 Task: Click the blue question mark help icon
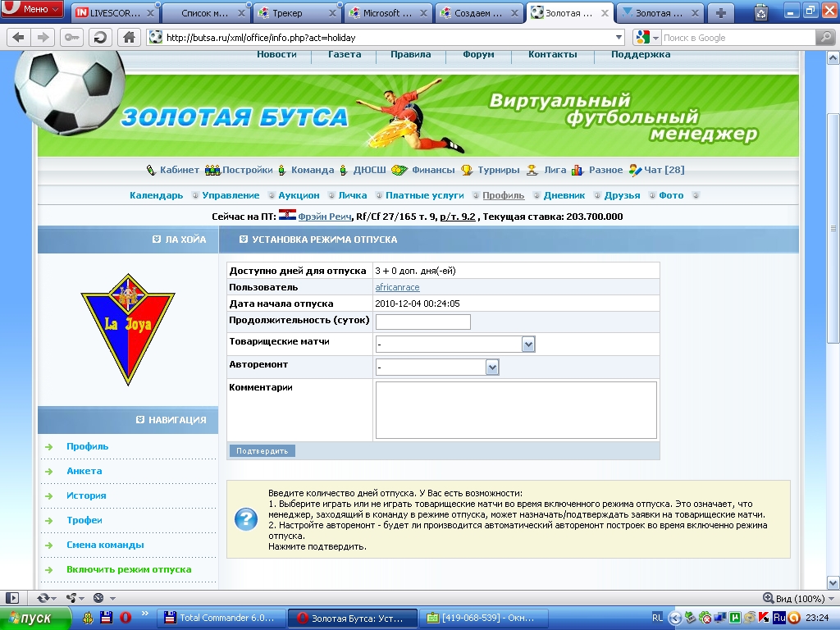point(246,519)
